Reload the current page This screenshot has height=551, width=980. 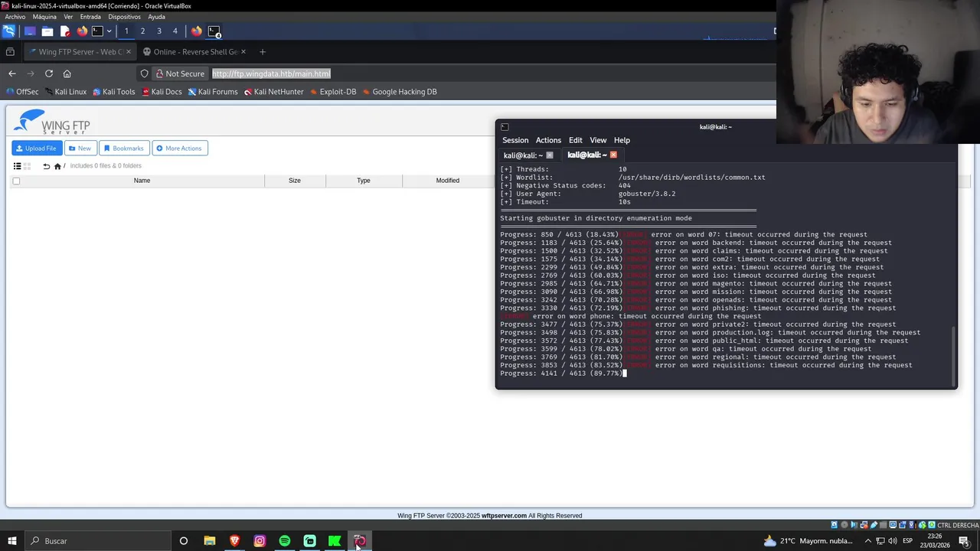click(x=48, y=73)
